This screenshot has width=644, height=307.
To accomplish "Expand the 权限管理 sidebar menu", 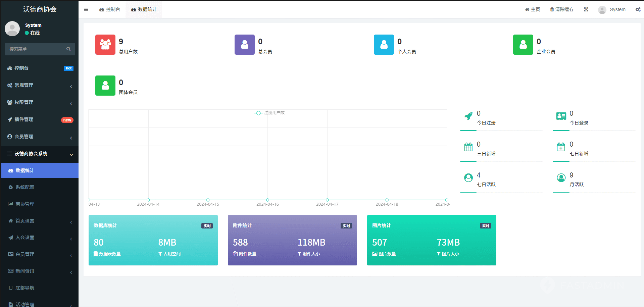I will (x=40, y=102).
